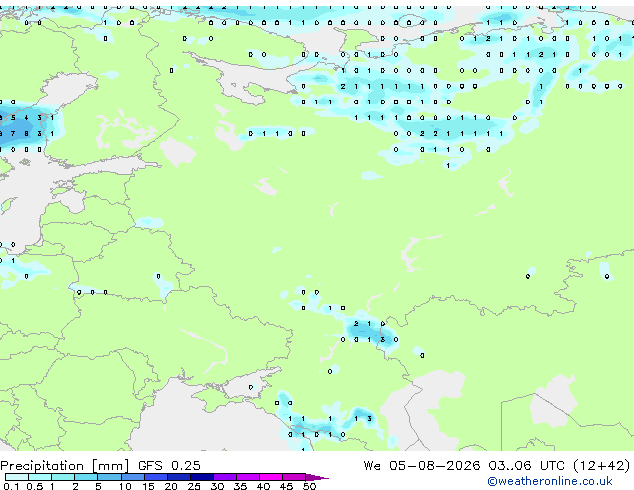Click the arrow tip beyond 50 mm
The image size is (634, 490).
point(317,477)
